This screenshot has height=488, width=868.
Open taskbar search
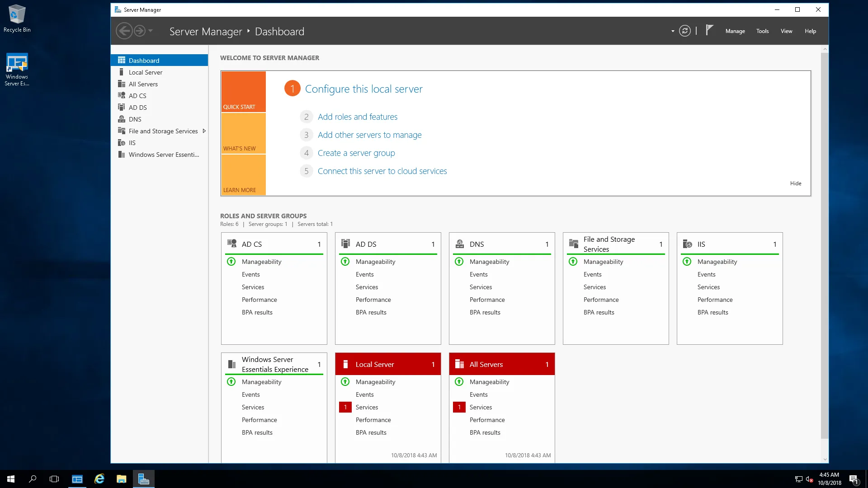tap(33, 479)
